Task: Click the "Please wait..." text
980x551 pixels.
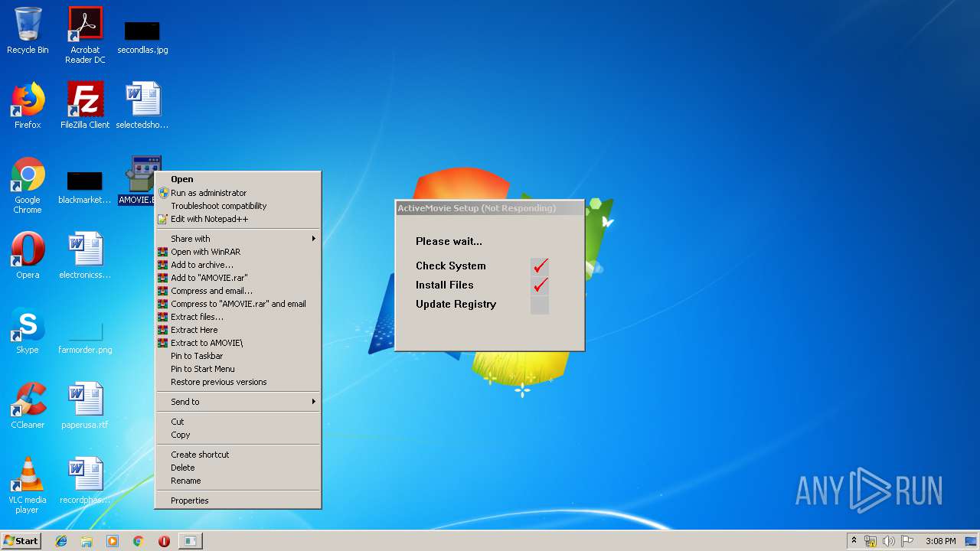Action: click(449, 241)
